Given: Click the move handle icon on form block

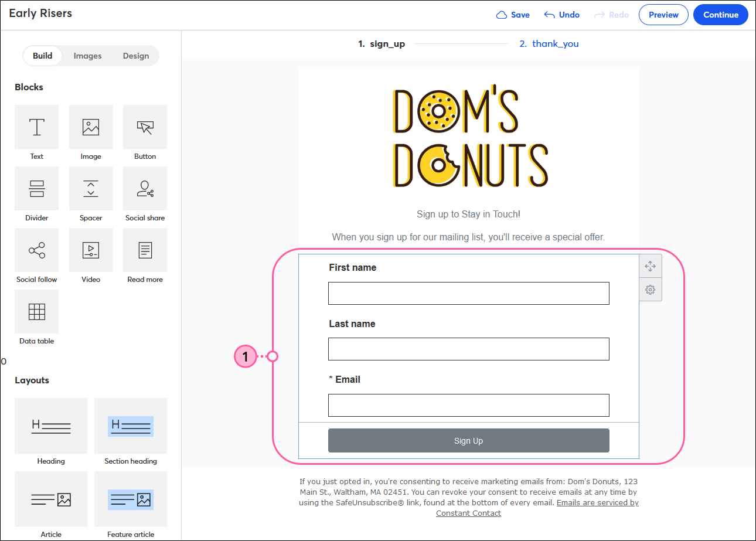Looking at the screenshot, I should tap(650, 266).
